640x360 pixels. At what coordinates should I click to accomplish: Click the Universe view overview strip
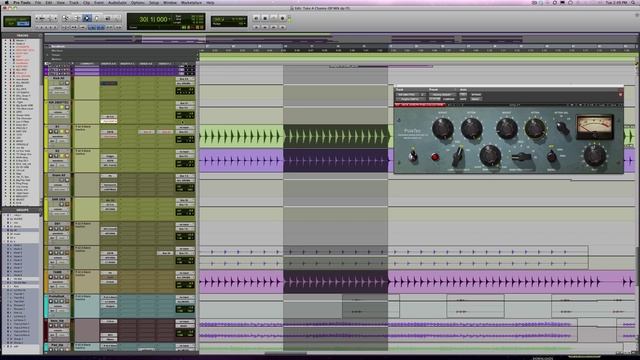339,39
